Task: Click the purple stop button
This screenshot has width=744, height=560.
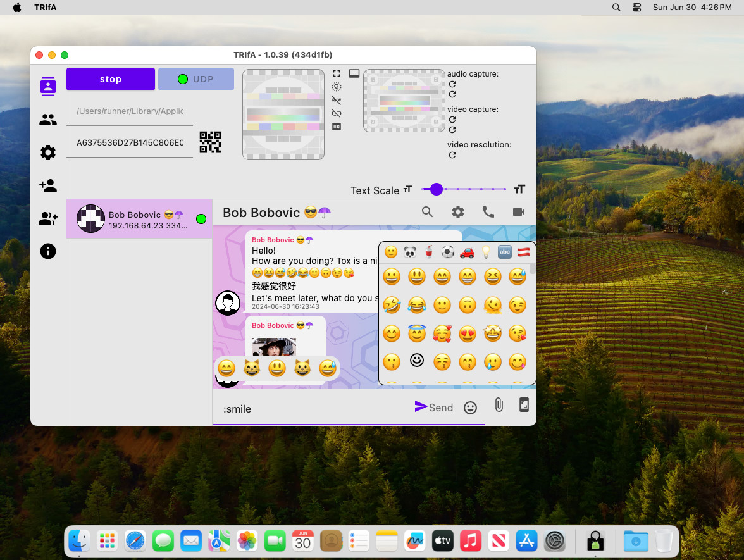Action: (111, 78)
